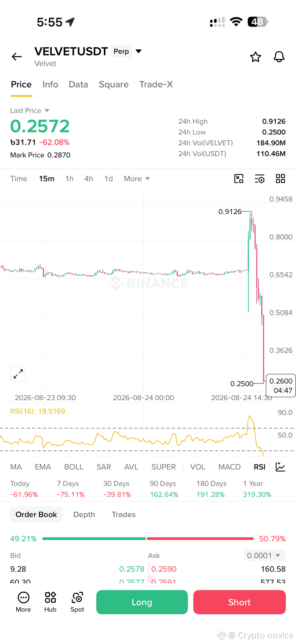This screenshot has height=644, width=296.
Task: Enable the MA indicator
Action: 16,467
